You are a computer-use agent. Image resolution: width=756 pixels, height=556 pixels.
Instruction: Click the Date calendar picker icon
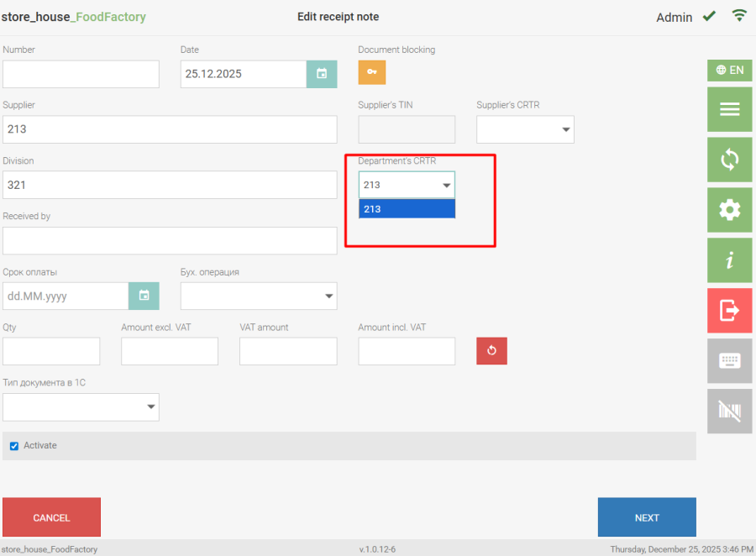click(321, 74)
